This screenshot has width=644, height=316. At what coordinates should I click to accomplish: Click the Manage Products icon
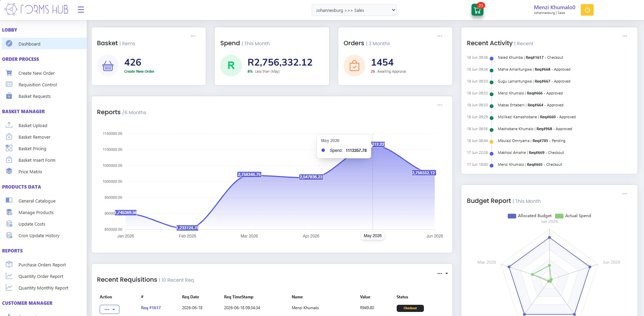(x=9, y=212)
